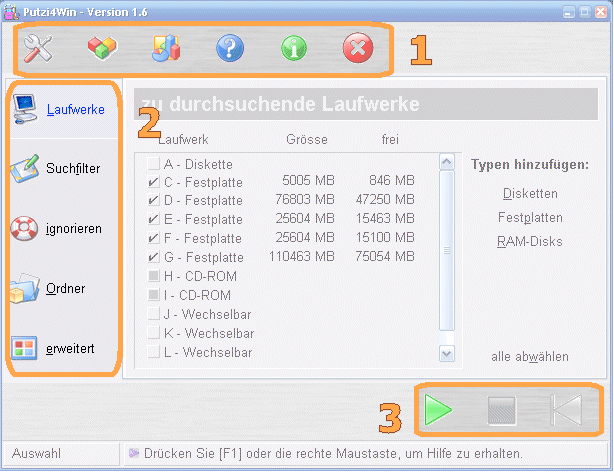The width and height of the screenshot is (614, 473).
Task: Click the F1 help hint in status bar
Action: [333, 453]
